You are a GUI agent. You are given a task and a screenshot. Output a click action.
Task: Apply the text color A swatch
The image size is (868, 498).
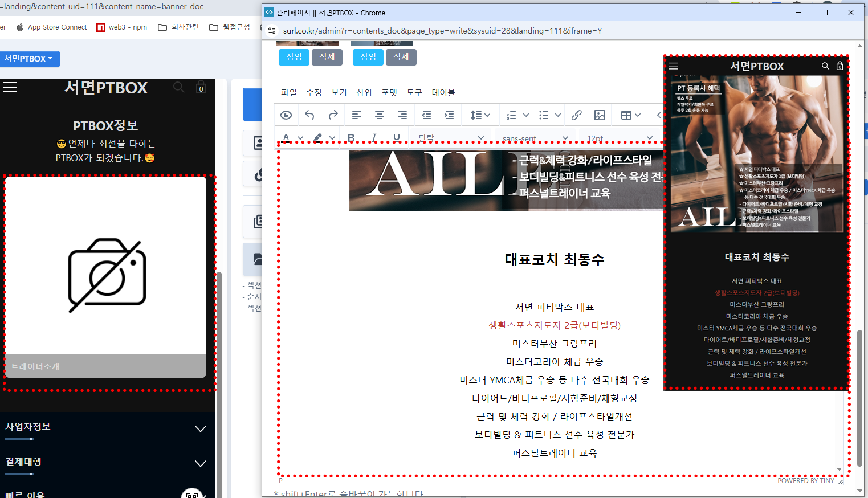point(286,138)
